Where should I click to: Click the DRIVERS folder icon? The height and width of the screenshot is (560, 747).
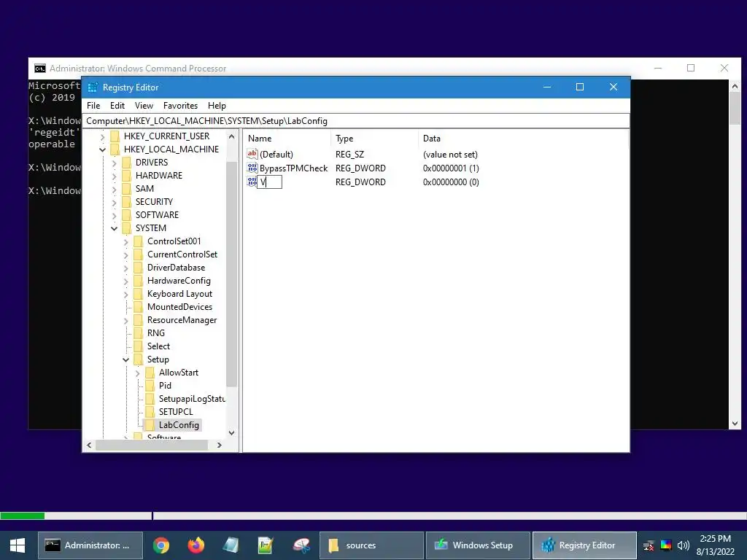click(127, 163)
